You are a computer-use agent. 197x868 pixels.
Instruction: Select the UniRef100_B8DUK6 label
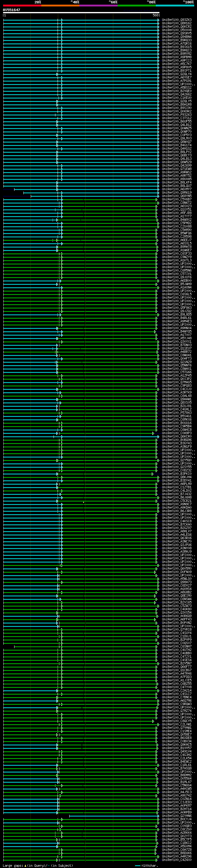tap(177, 853)
